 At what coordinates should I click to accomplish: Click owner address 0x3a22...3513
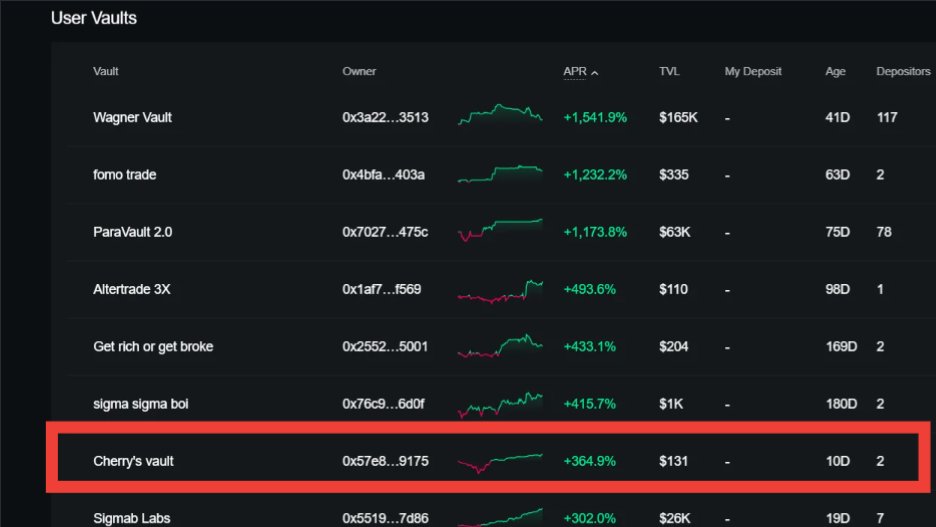click(385, 118)
